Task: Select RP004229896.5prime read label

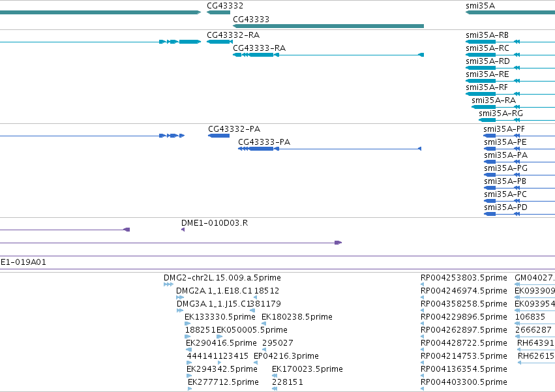Action: pos(464,317)
